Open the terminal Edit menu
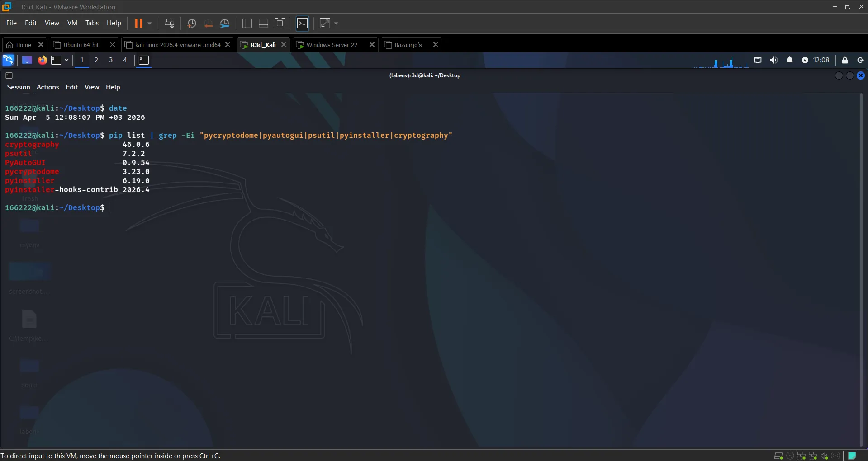 click(x=71, y=87)
